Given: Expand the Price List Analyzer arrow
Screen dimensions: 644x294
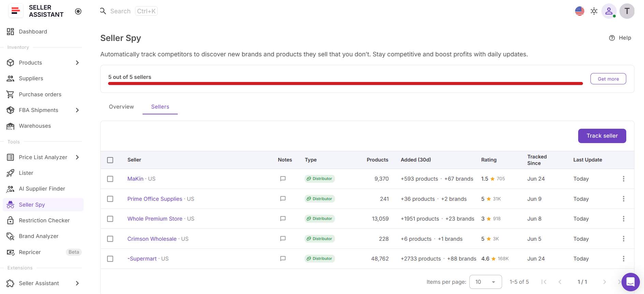Looking at the screenshot, I should coord(77,157).
